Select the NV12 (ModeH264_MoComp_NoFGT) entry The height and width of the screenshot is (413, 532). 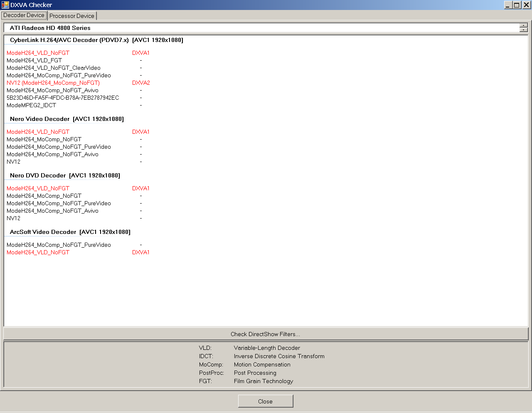click(x=53, y=83)
